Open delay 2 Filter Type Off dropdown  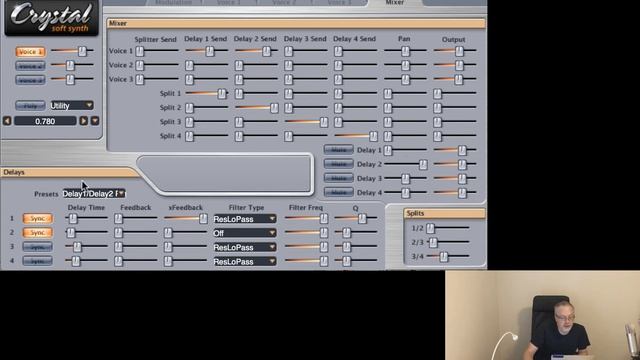(x=244, y=233)
